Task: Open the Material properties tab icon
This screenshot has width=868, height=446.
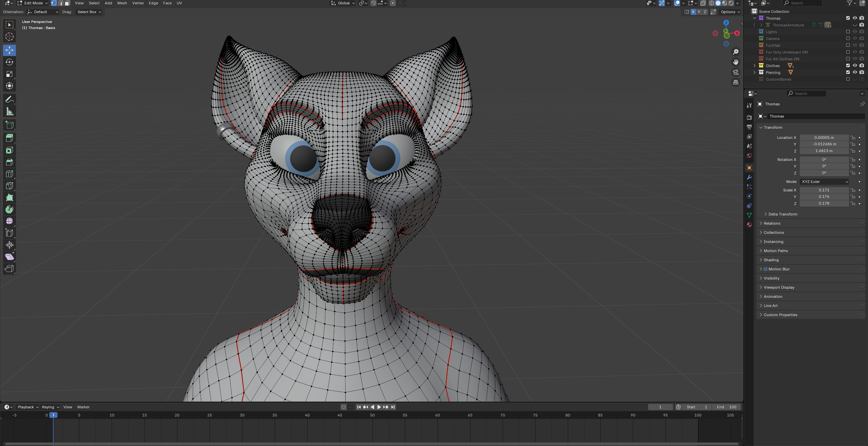Action: click(x=749, y=225)
